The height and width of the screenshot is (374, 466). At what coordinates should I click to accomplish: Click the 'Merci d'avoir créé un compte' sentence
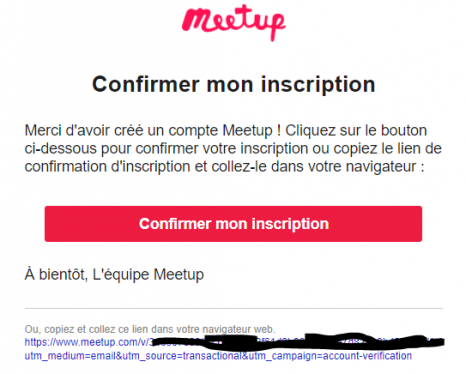(148, 131)
